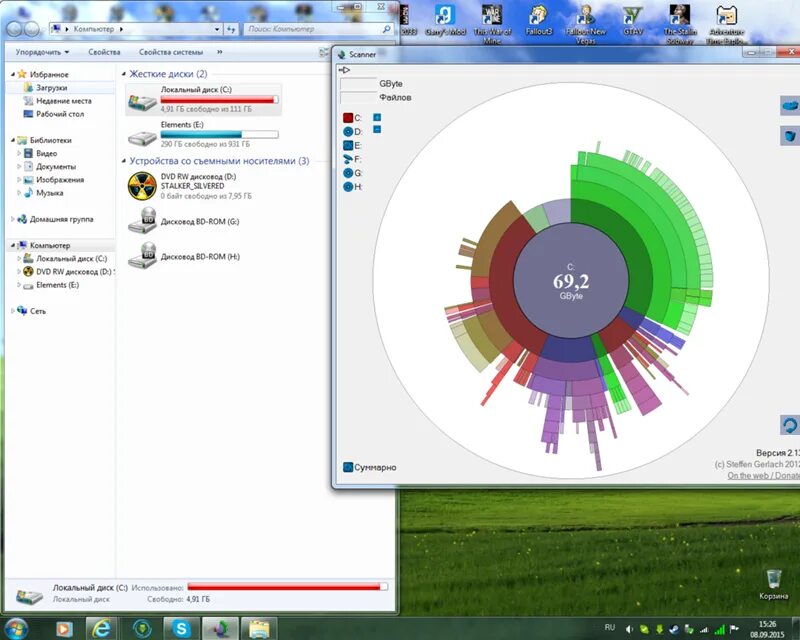Open GTAV desktop shortcut
Screen dimensions: 800x640
(633, 20)
